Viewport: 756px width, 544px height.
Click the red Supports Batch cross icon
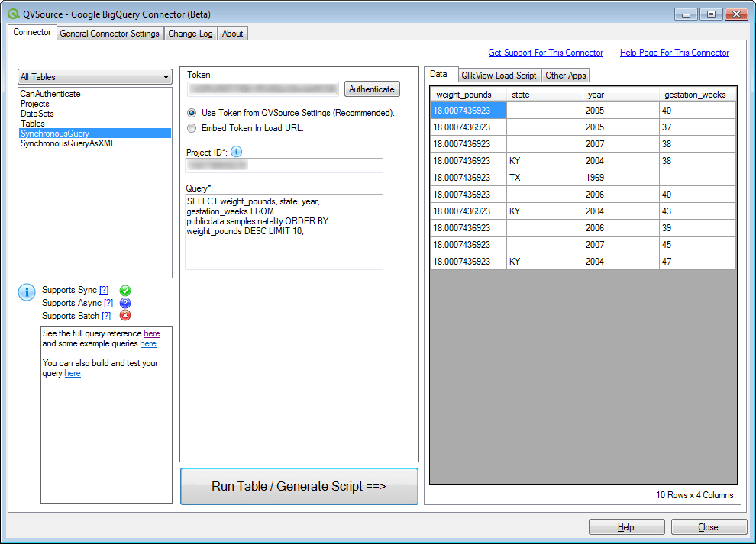tap(125, 316)
